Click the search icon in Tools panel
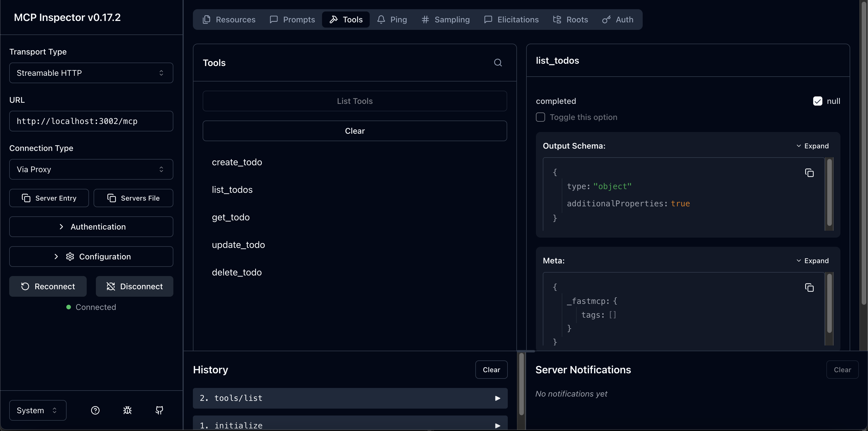The width and height of the screenshot is (868, 431). pos(498,63)
